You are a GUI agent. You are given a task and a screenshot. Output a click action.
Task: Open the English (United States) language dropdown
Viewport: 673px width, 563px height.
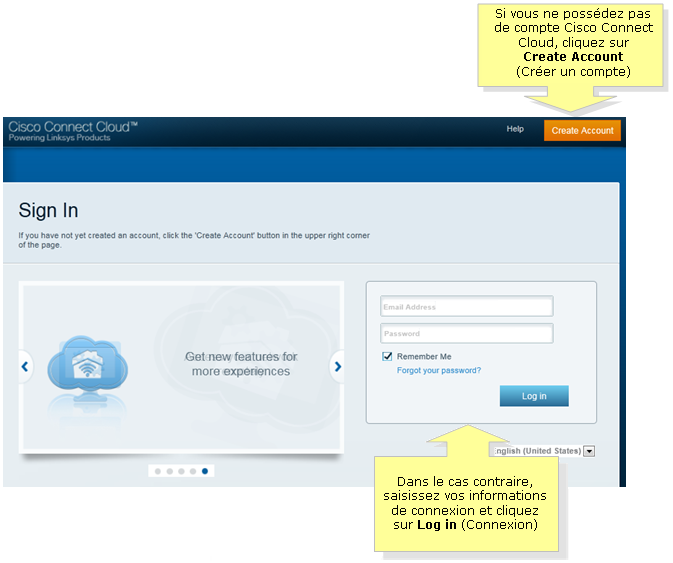[589, 451]
